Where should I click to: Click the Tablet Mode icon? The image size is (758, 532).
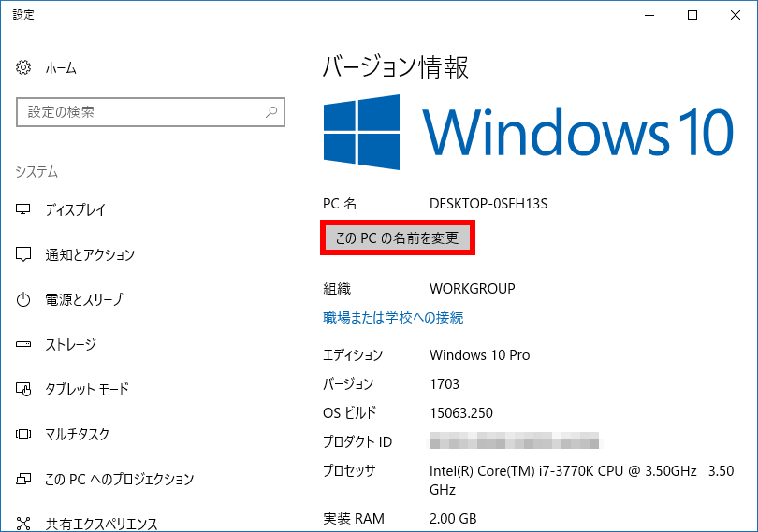pos(23,389)
